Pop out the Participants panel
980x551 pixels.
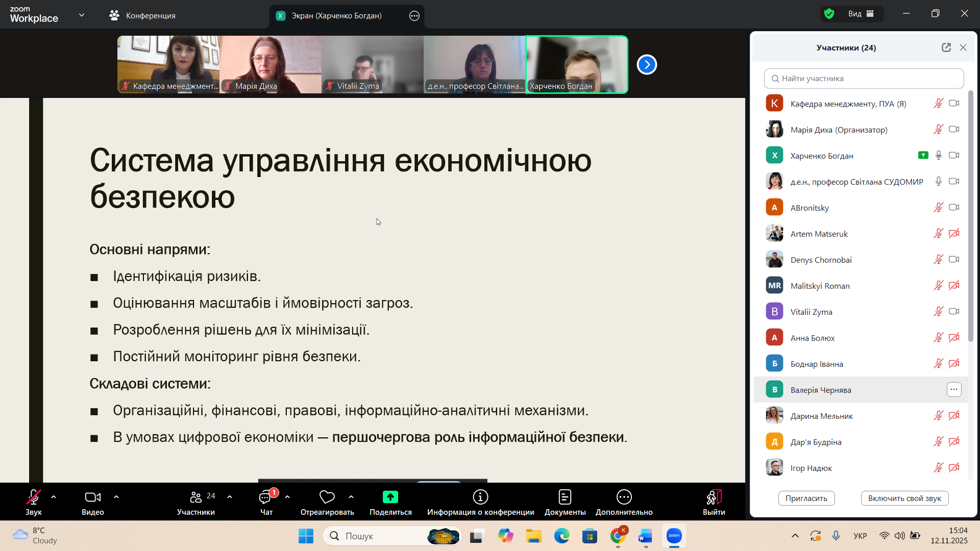(x=946, y=47)
